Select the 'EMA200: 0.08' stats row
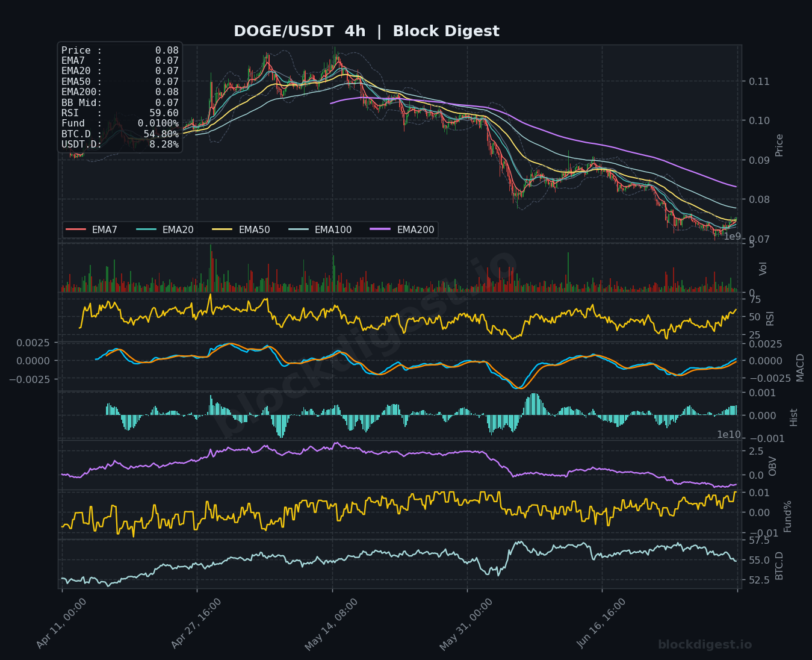 pyautogui.click(x=120, y=92)
